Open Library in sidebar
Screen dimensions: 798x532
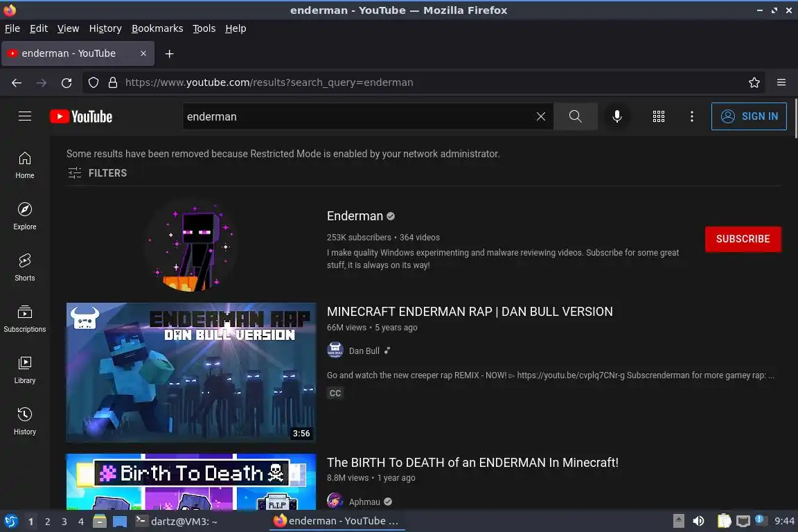(x=24, y=370)
